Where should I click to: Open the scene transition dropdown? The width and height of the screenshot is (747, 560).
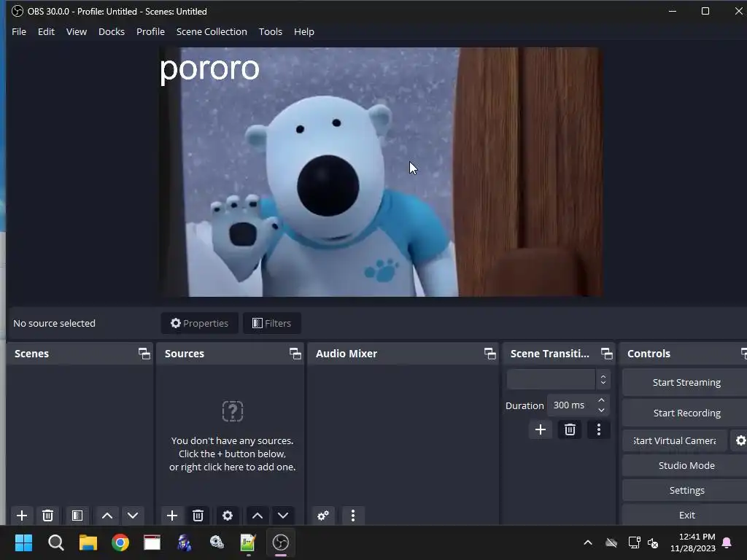[x=558, y=379]
